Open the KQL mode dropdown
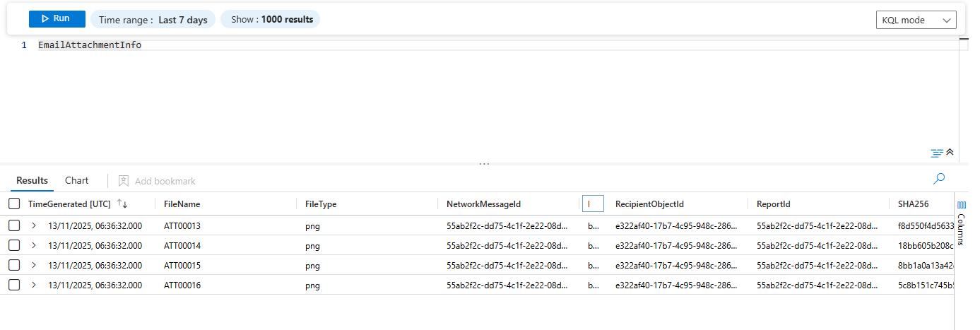 [x=916, y=20]
